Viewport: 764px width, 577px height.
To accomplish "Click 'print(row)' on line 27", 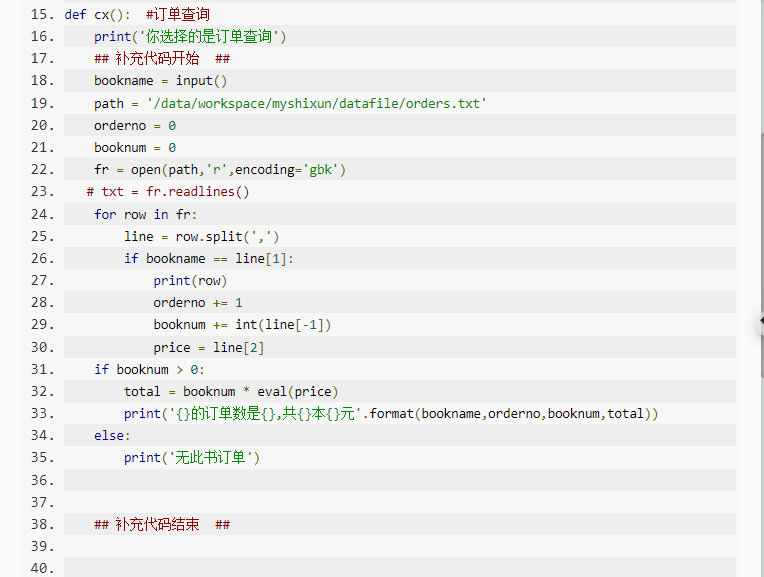I will pos(190,281).
